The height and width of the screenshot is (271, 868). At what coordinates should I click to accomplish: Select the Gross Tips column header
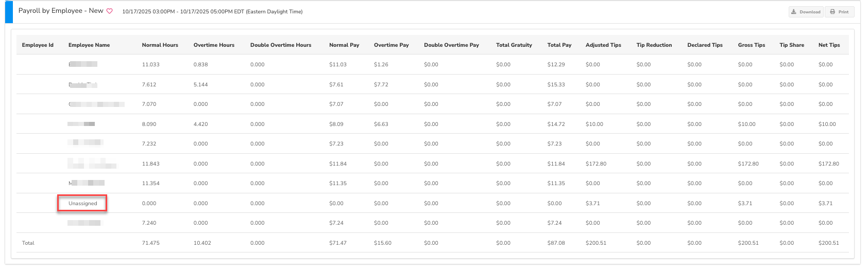751,45
